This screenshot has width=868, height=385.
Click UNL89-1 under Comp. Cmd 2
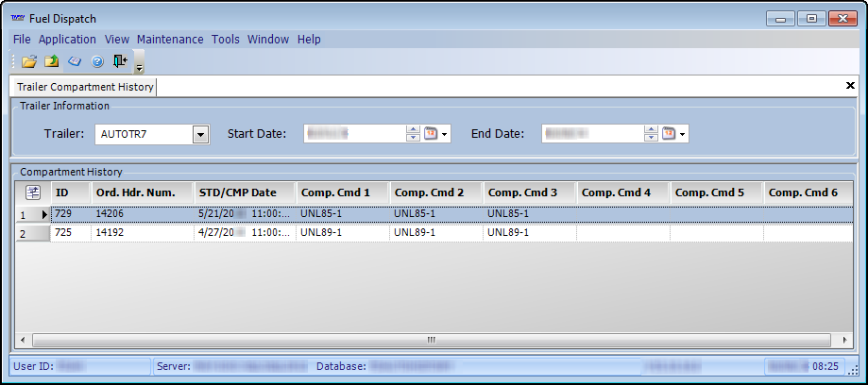coord(436,233)
